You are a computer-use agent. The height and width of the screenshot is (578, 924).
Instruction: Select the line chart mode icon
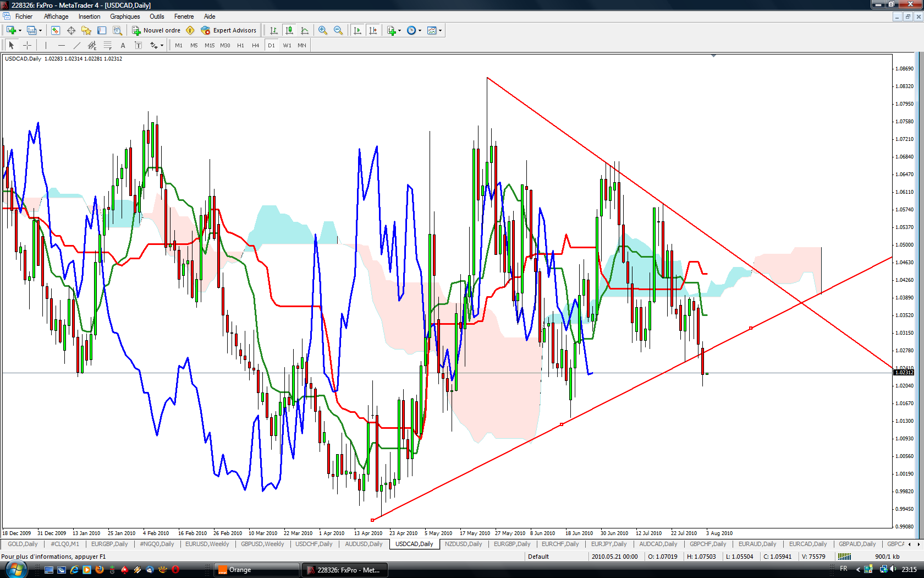tap(305, 30)
